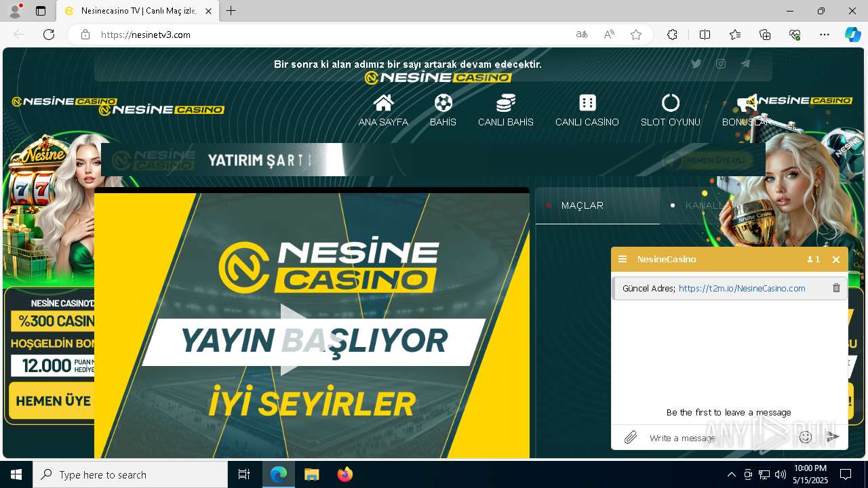Open the Telegram social icon

(x=745, y=64)
